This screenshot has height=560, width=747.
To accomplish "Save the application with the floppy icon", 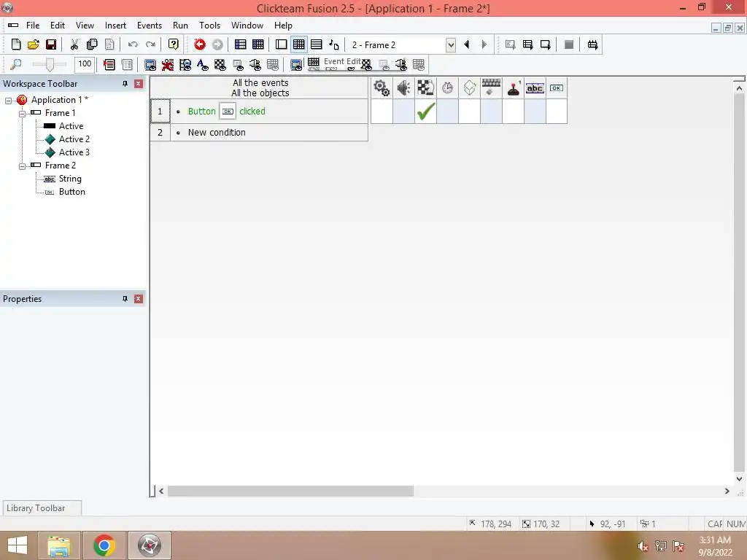I will (x=51, y=44).
